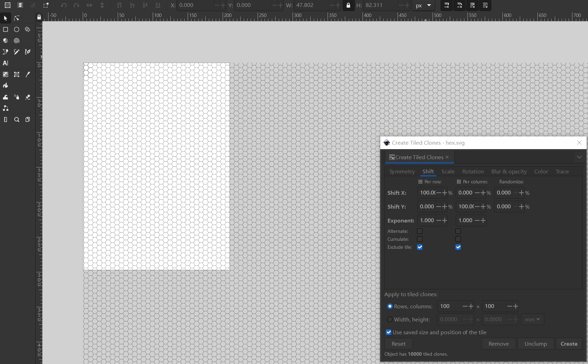Activate the 3D Box tool

[6, 40]
